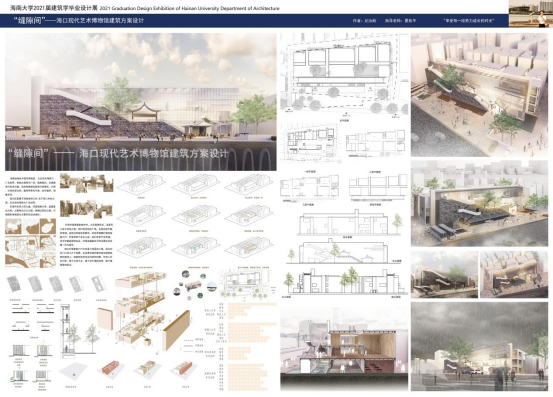Open the rainy-day street view rendering
The height and width of the screenshot is (397, 553).
(479, 346)
